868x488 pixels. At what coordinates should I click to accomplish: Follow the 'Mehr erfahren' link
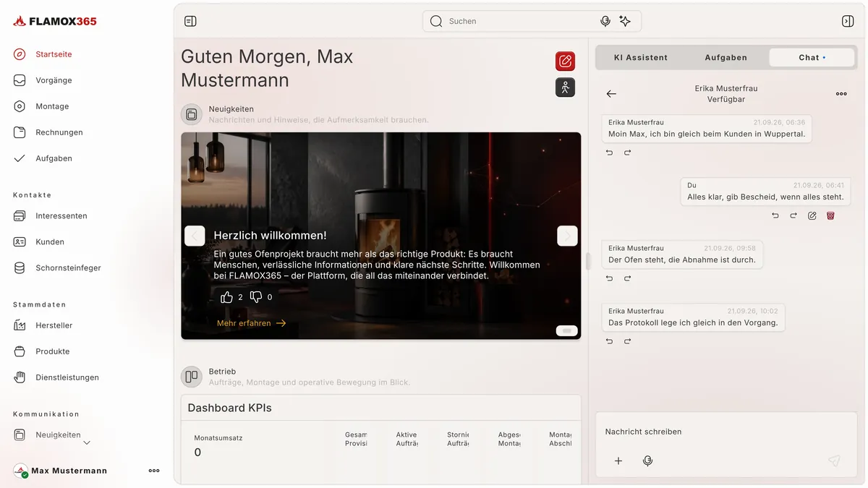[251, 323]
